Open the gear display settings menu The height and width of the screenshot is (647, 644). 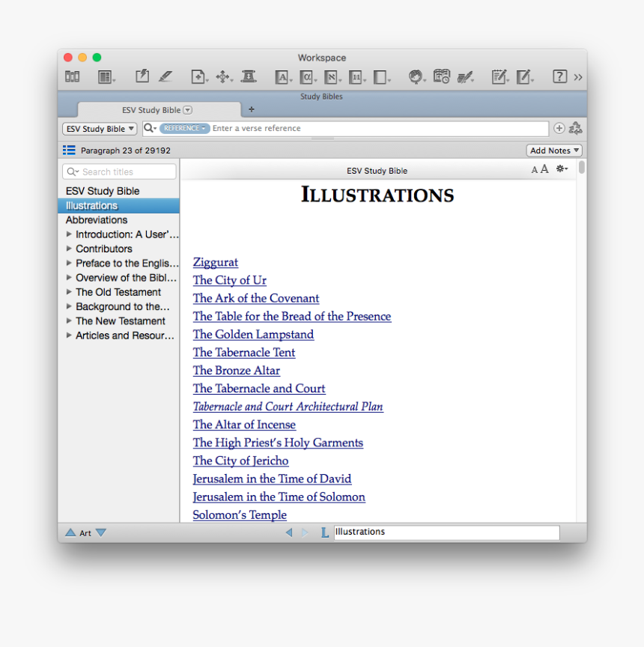pos(562,168)
